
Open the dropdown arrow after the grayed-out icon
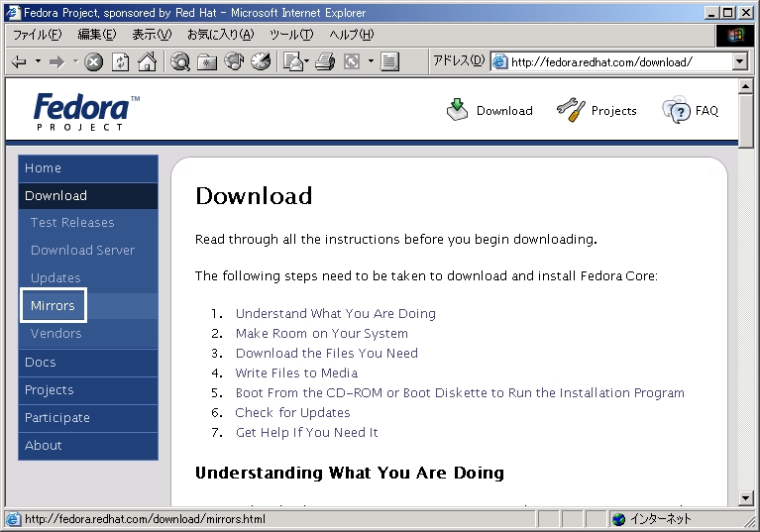tap(371, 61)
